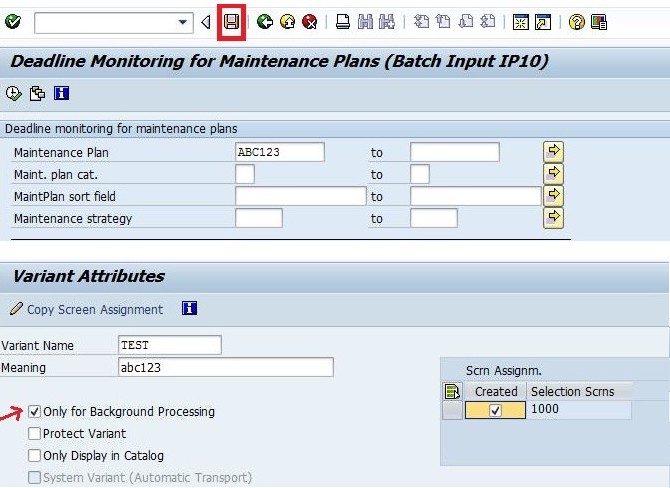Click the Meaning text field

point(226,367)
